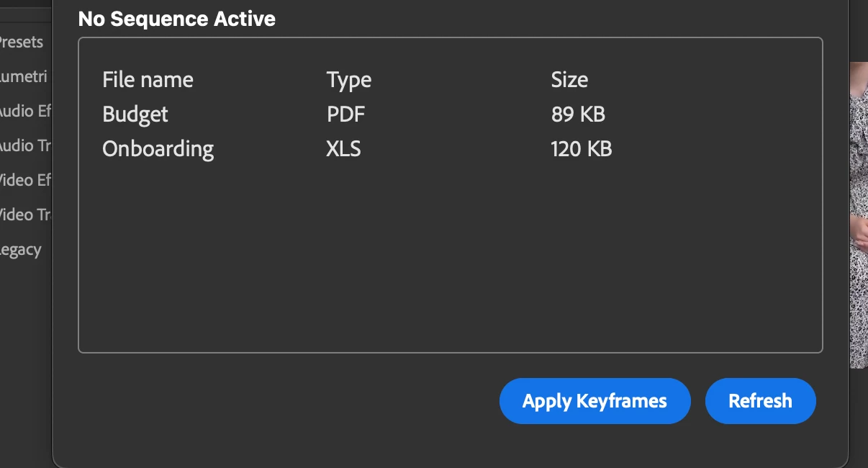Click the Type column header
Screen dimensions: 868x468
click(x=349, y=80)
